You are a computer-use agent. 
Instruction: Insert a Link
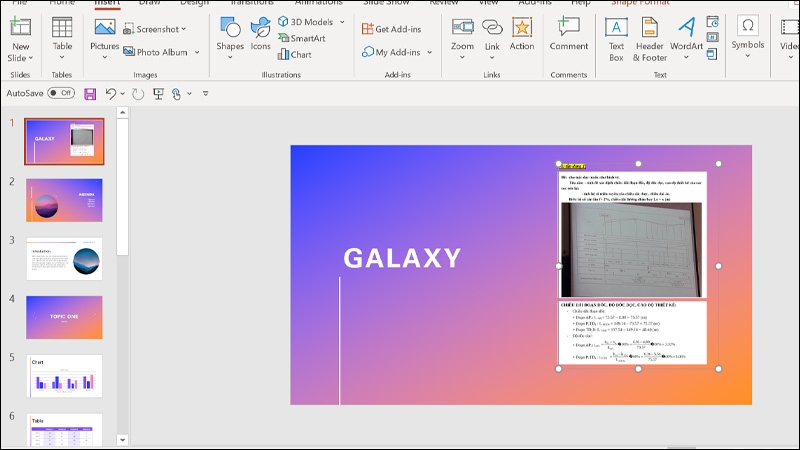point(492,37)
